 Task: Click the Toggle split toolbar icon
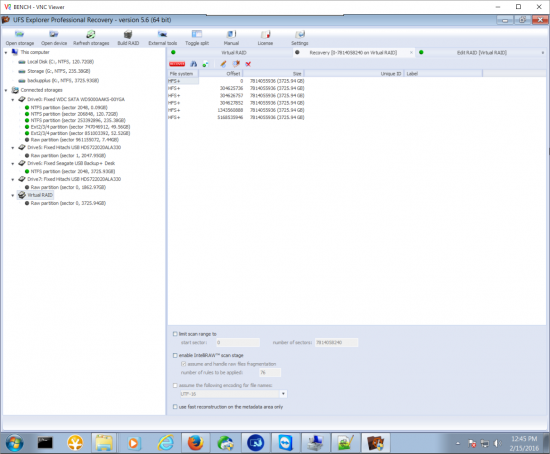coord(197,34)
